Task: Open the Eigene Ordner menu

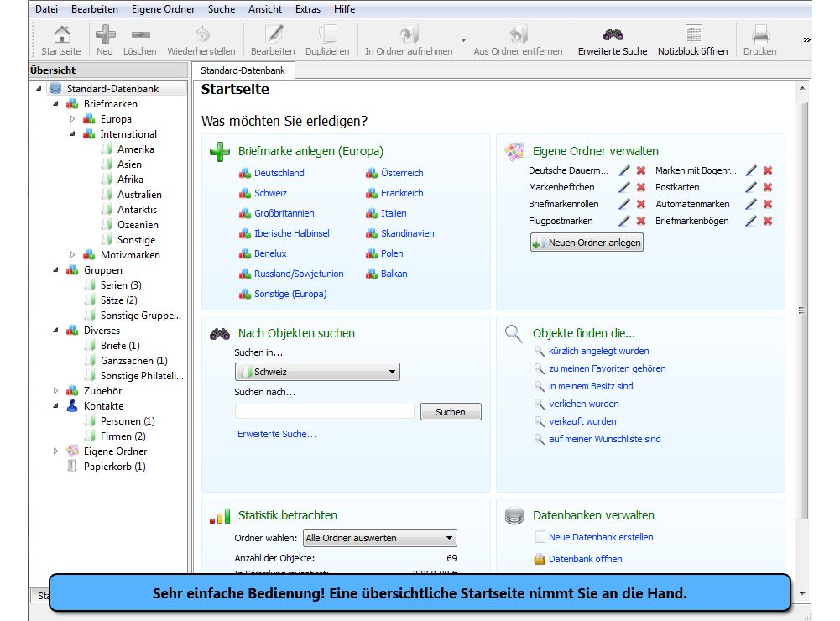Action: tap(164, 9)
